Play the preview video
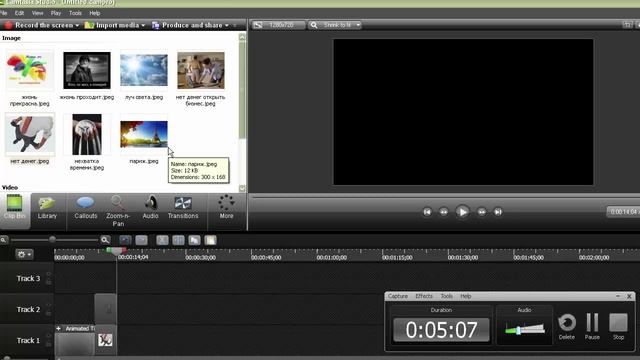This screenshot has height=360, width=640. click(x=462, y=212)
